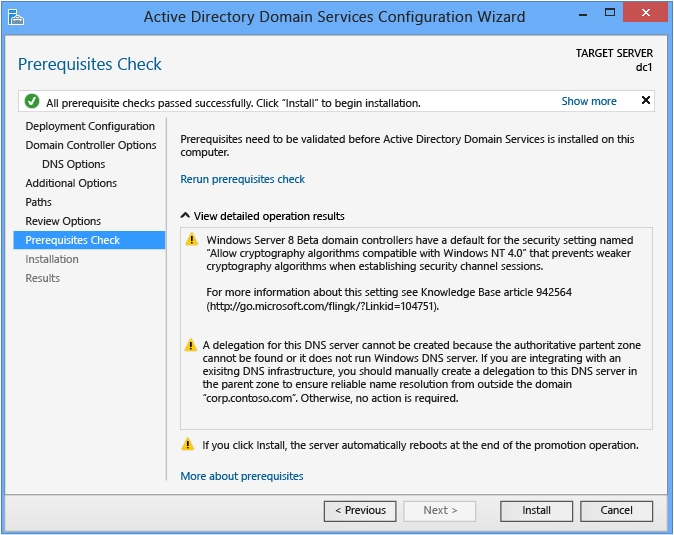Screen dimensions: 674x535
Task: Click warning icon beside Windows Server 8 Beta message
Action: pyautogui.click(x=192, y=239)
